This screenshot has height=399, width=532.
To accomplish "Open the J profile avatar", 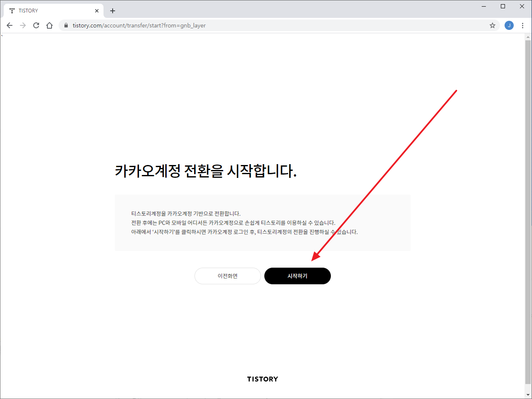I will tap(509, 25).
